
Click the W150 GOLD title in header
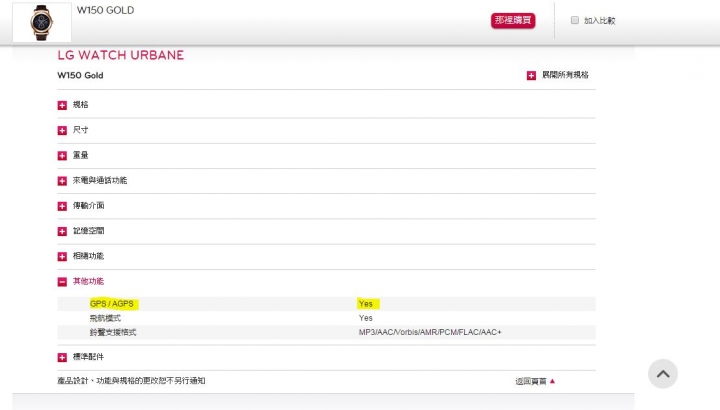pyautogui.click(x=106, y=10)
